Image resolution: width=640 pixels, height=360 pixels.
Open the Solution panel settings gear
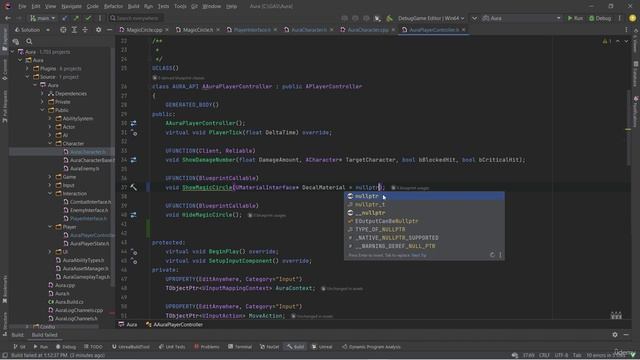98,30
